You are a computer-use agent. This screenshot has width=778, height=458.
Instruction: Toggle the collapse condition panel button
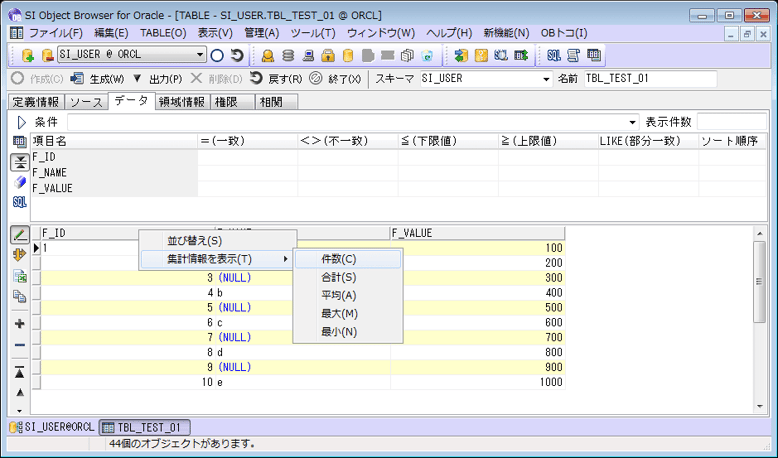(20, 162)
